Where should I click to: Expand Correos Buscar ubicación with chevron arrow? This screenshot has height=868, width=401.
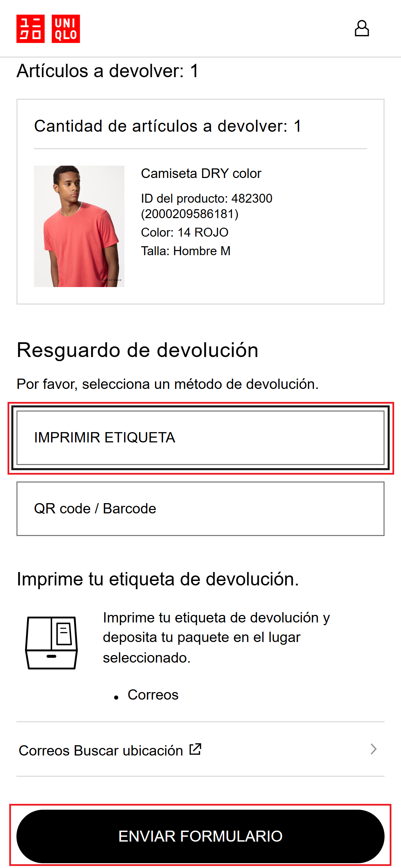click(374, 749)
